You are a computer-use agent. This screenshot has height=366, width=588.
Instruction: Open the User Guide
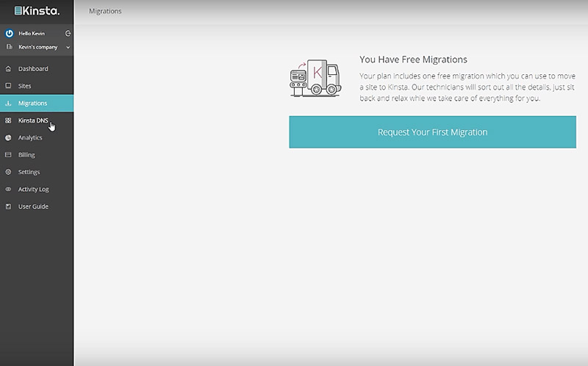click(x=37, y=207)
